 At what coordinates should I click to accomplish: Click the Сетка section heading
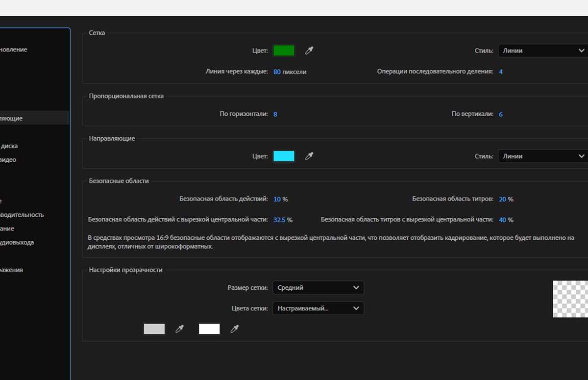97,33
